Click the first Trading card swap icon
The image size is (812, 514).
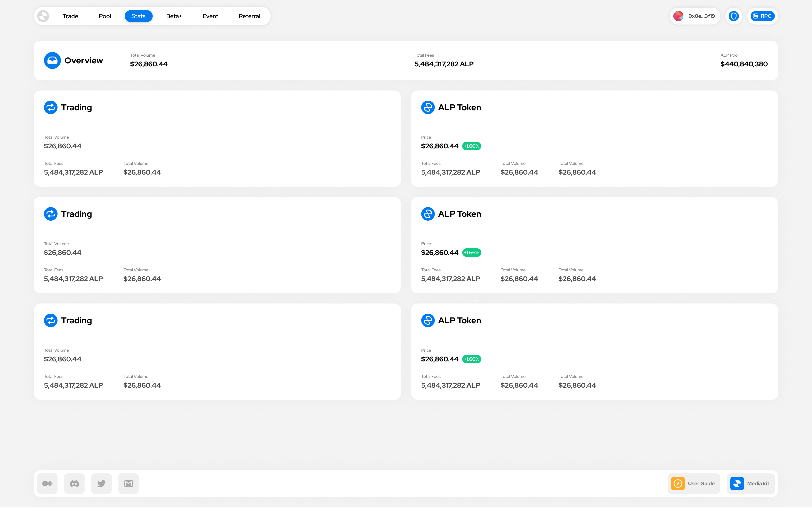tap(51, 108)
